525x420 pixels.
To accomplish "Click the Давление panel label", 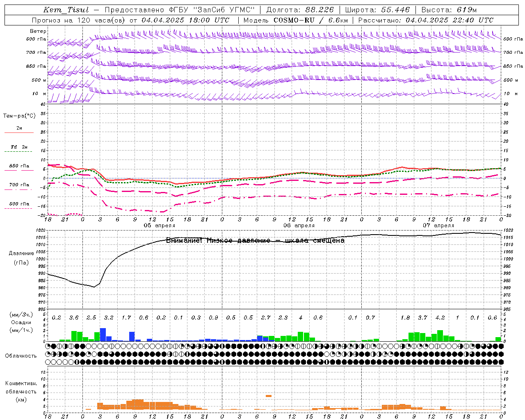I will 21,253.
